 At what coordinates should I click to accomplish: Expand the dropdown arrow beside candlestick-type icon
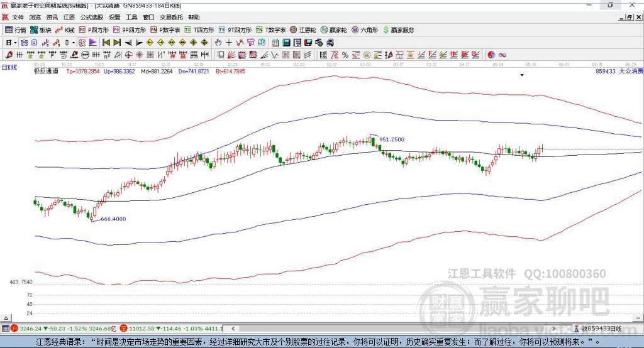pos(74,43)
